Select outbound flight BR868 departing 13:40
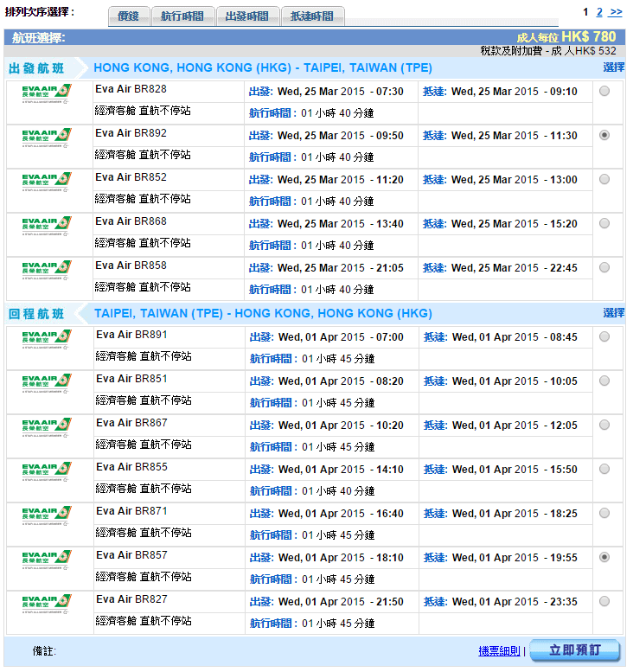 click(604, 223)
